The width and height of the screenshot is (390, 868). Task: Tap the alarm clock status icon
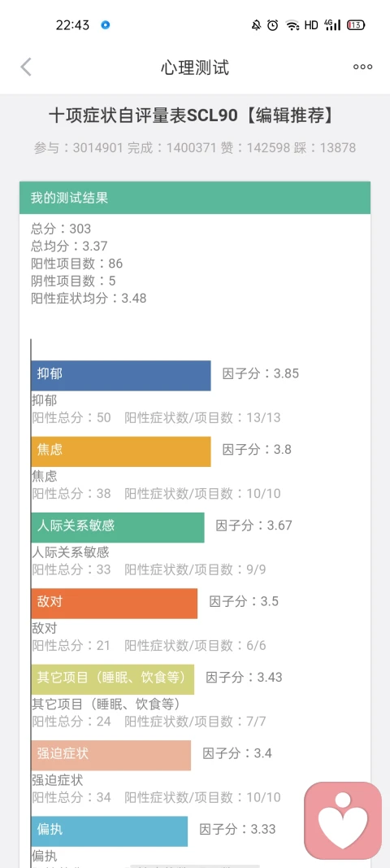click(x=273, y=25)
